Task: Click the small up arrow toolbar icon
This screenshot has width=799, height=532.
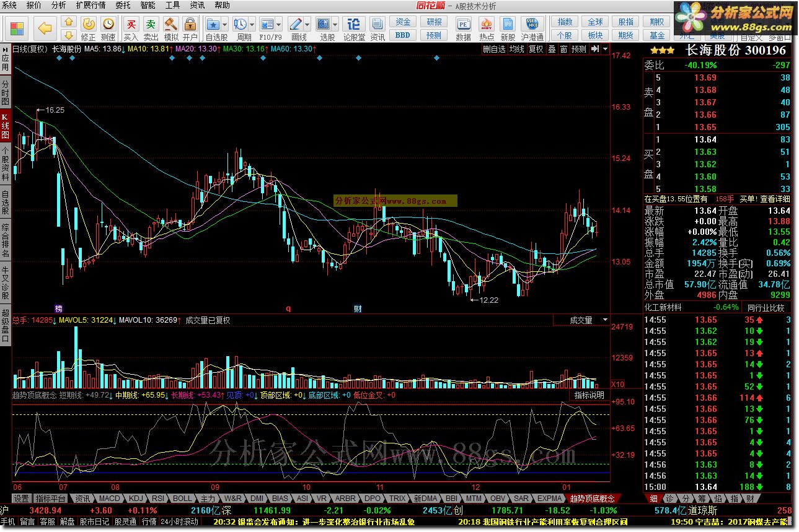Action: point(69,22)
